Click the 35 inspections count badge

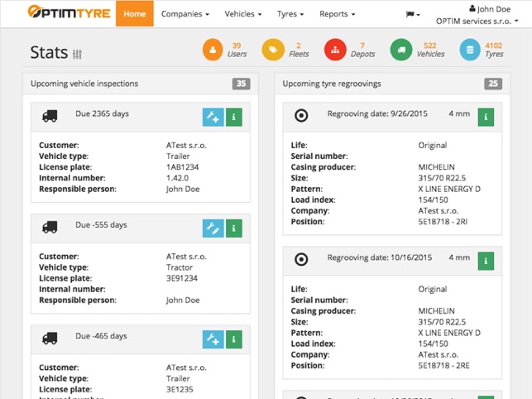pyautogui.click(x=242, y=84)
